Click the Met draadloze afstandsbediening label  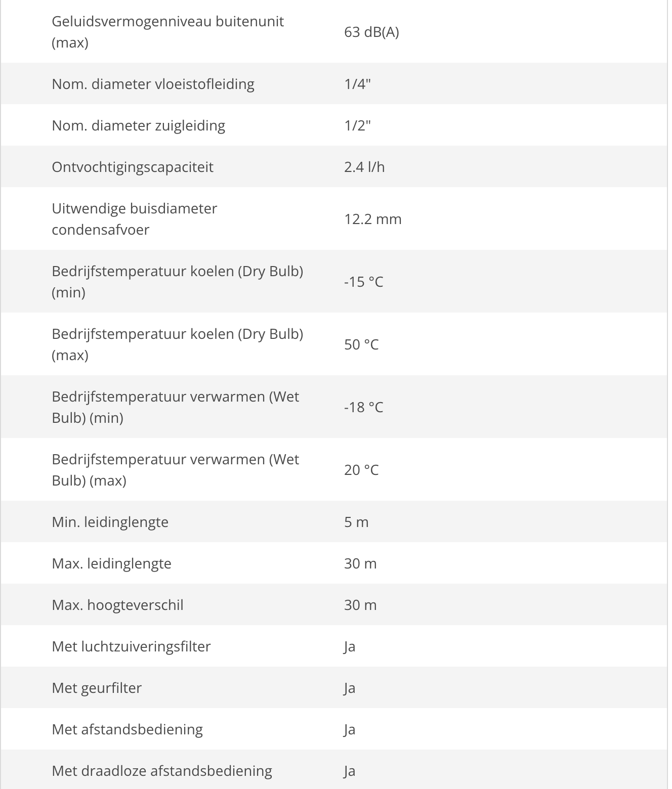coord(162,771)
